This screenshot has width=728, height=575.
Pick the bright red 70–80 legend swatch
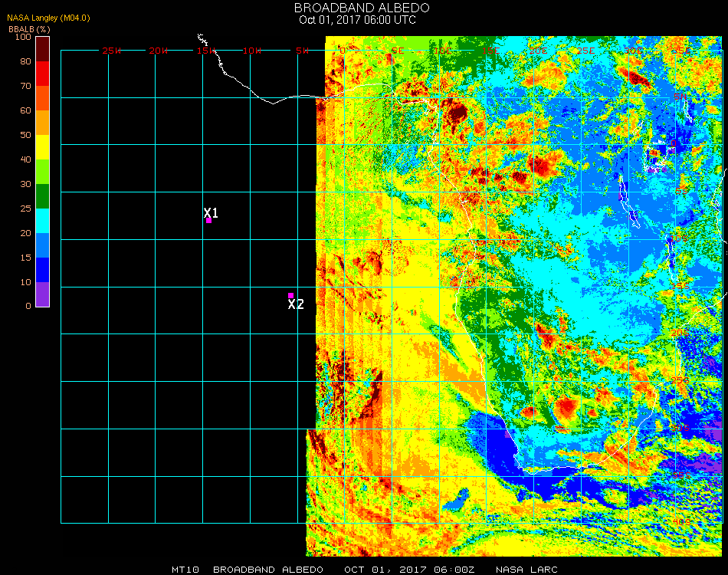pyautogui.click(x=43, y=74)
